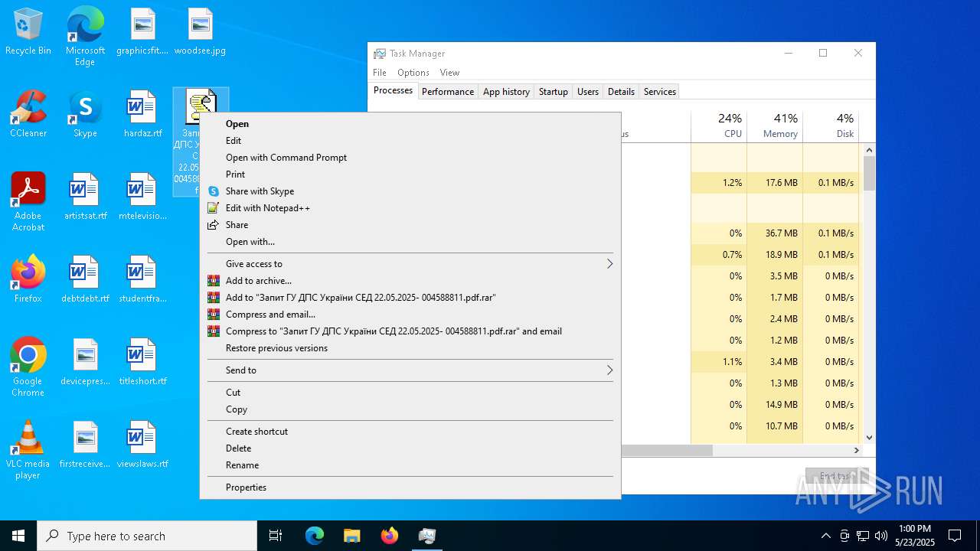This screenshot has height=551, width=980.
Task: Open the Windows Start menu
Action: [x=18, y=536]
